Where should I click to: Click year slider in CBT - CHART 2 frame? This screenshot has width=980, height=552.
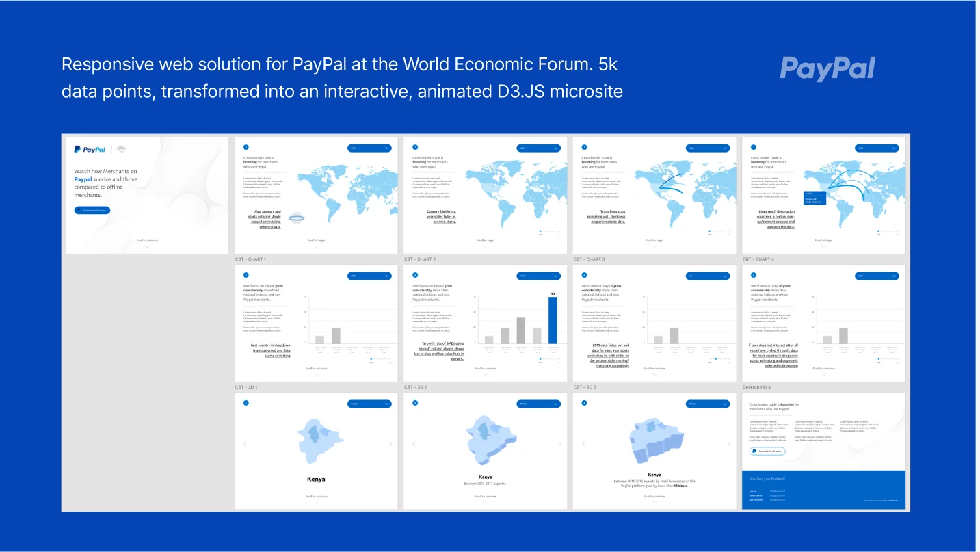[549, 359]
